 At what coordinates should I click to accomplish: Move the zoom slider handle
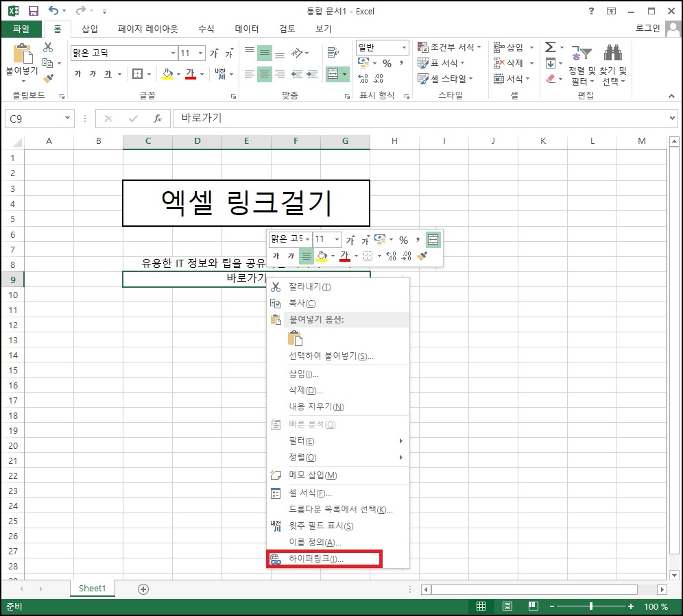(x=590, y=606)
